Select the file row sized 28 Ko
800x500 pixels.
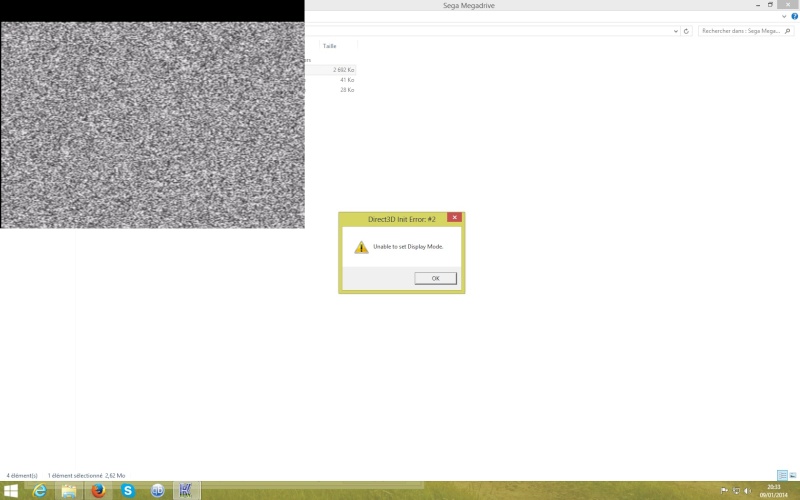[331, 90]
